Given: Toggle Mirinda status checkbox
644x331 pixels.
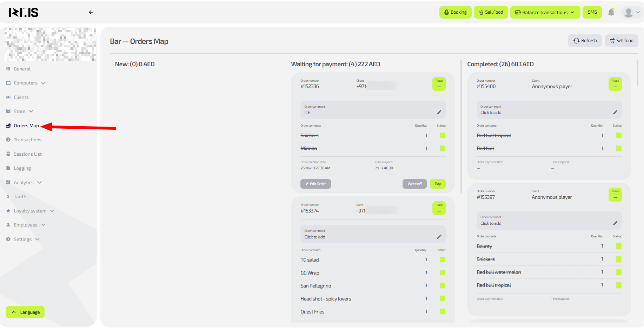Looking at the screenshot, I should pos(442,148).
